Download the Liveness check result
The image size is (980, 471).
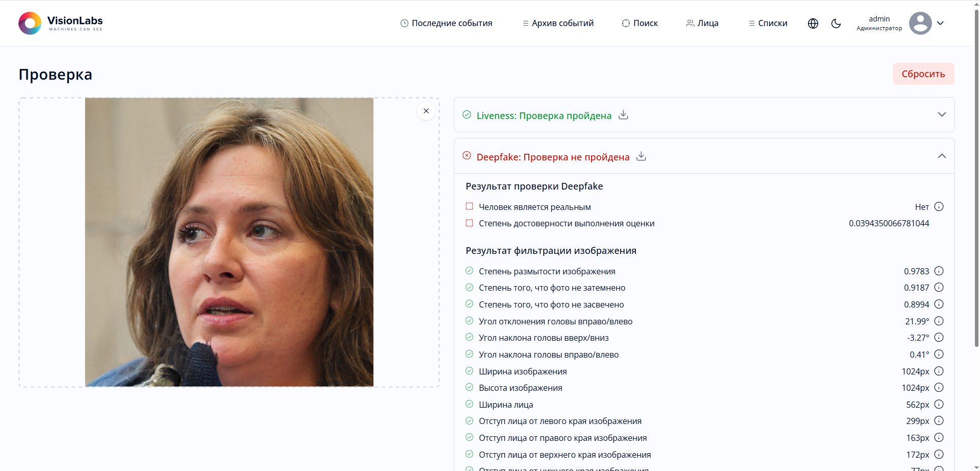pyautogui.click(x=623, y=115)
